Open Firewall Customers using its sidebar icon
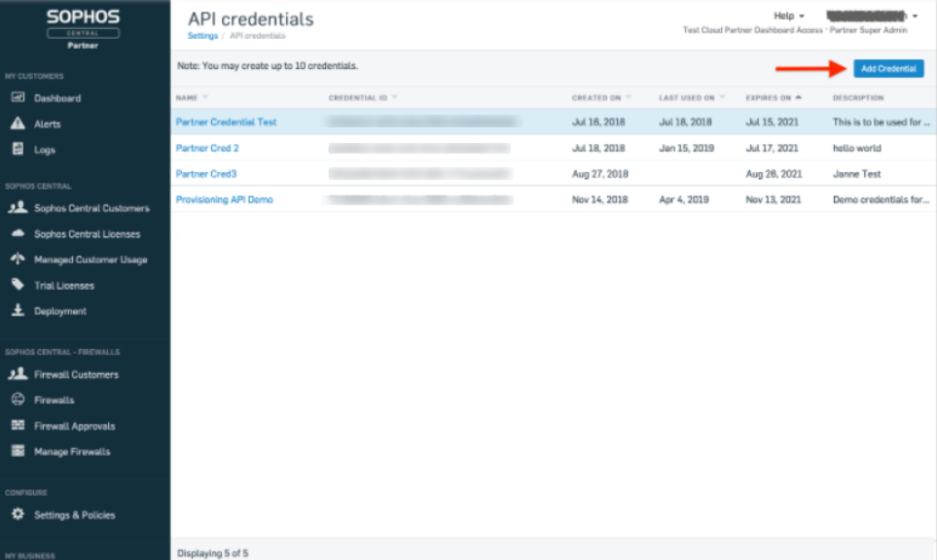 pyautogui.click(x=17, y=374)
